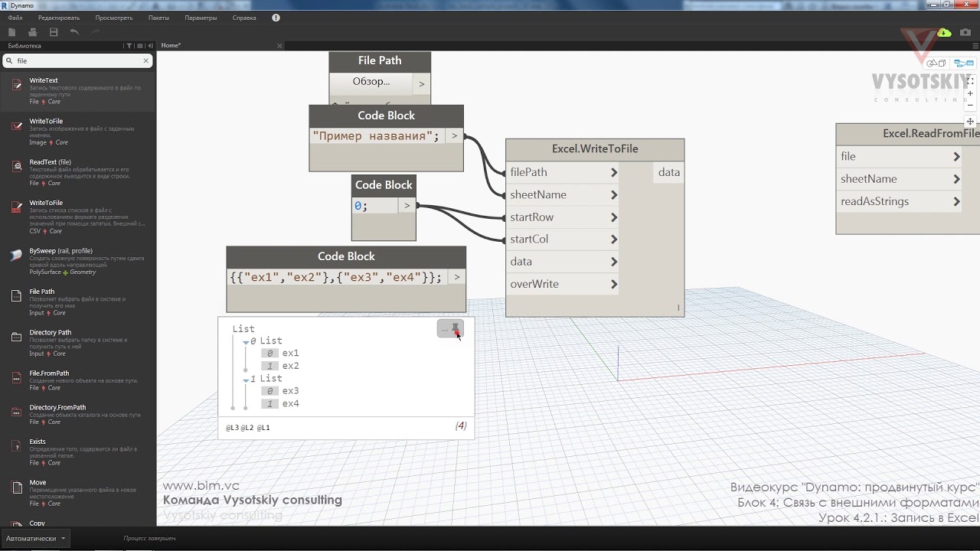Open the library filter funnel icon
Image resolution: width=980 pixels, height=551 pixels.
pos(129,46)
